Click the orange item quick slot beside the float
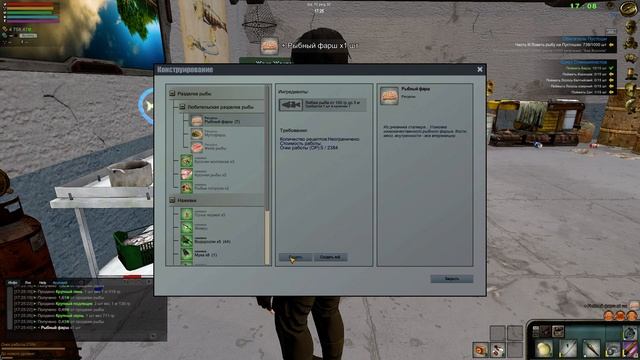Image resolution: width=640 pixels, height=360 pixels. click(481, 350)
